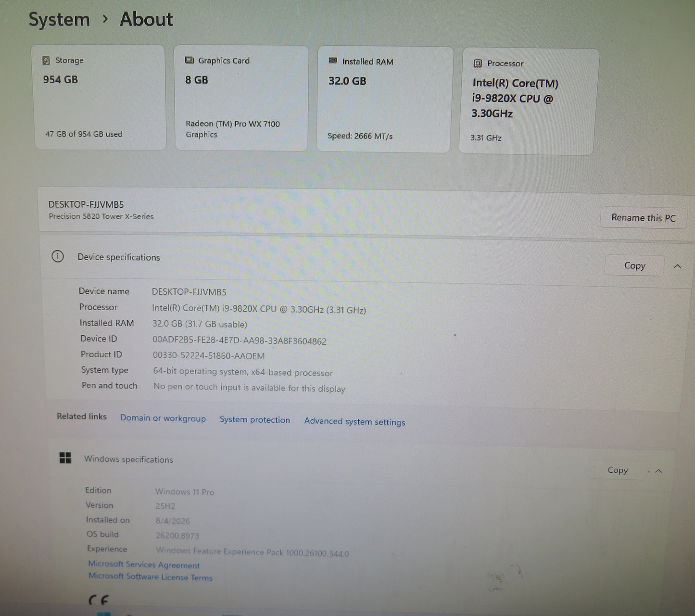
Task: Open Advanced system settings link
Action: click(x=354, y=422)
